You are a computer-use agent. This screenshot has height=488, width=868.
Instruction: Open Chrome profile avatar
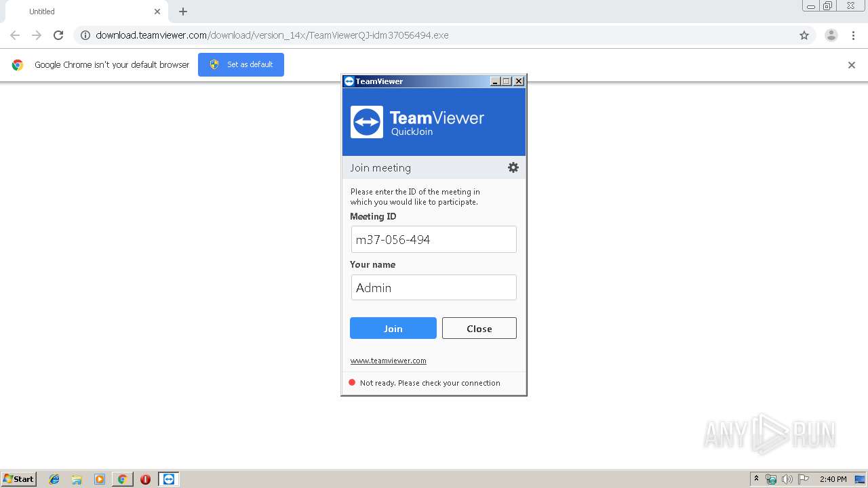tap(831, 35)
